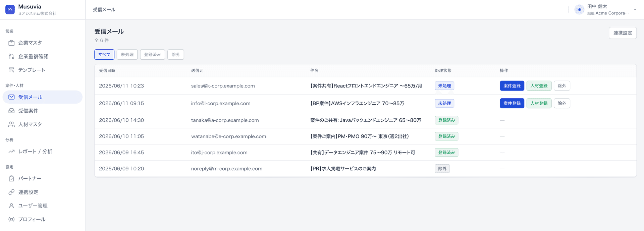Viewport: 644px width, 231px height.
Task: Open subject 【案件共有】Reactフロントエンドエンジニア
Action: (x=366, y=86)
